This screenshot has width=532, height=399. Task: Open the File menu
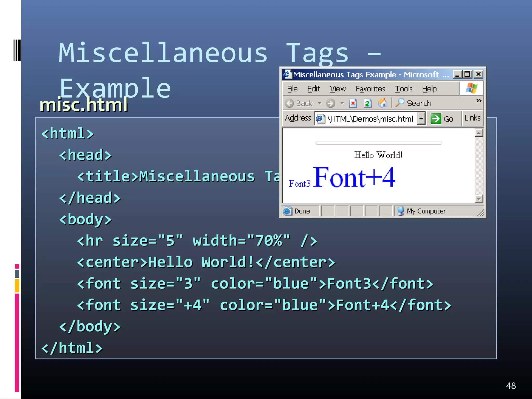[x=292, y=89]
